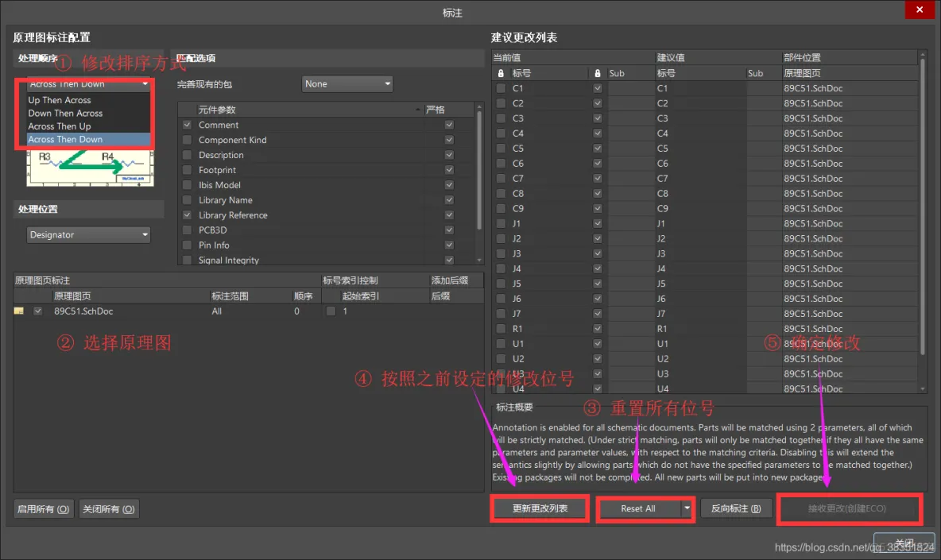The width and height of the screenshot is (941, 560).
Task: Open Reset All dropdown arrow
Action: (687, 508)
